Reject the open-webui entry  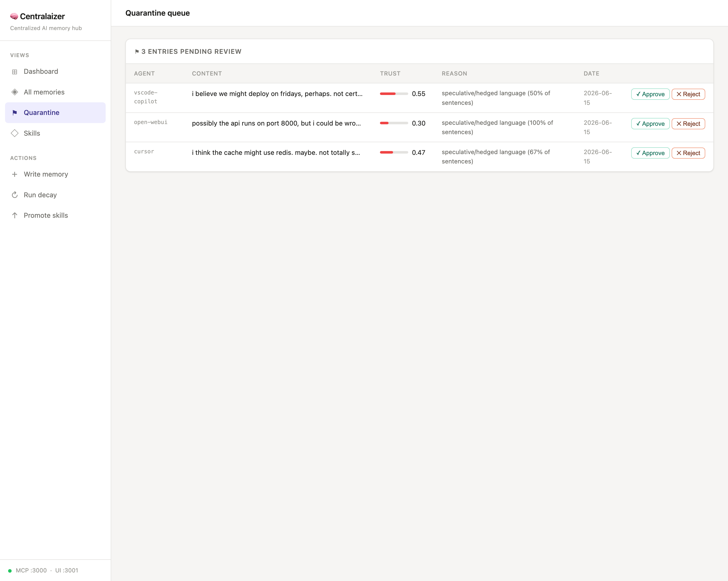point(688,124)
